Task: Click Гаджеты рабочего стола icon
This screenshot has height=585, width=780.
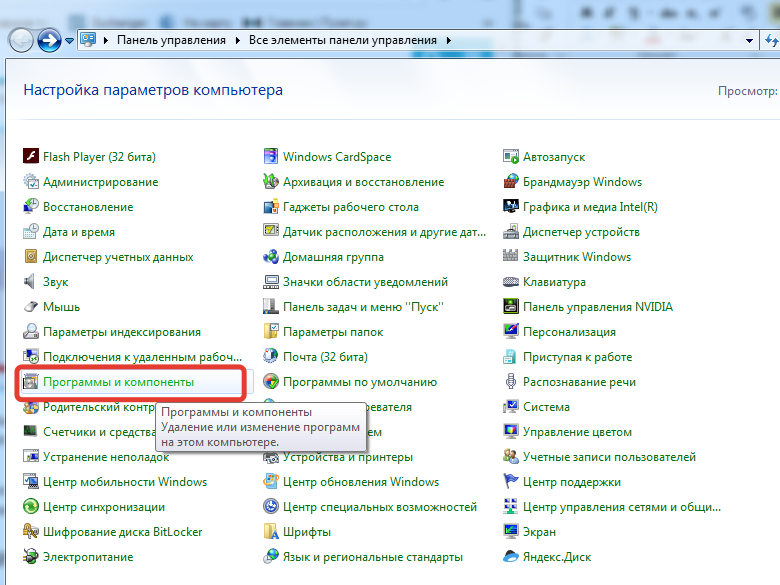Action: pos(271,206)
